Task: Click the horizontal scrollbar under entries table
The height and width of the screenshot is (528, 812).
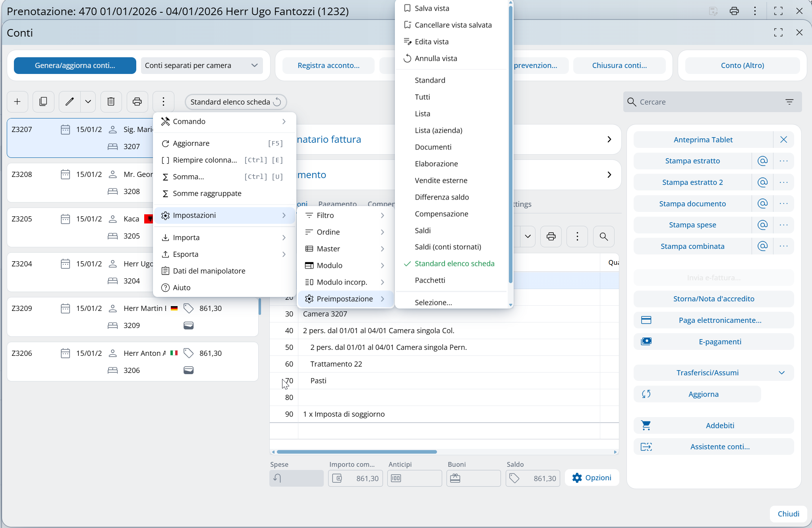Action: (357, 452)
